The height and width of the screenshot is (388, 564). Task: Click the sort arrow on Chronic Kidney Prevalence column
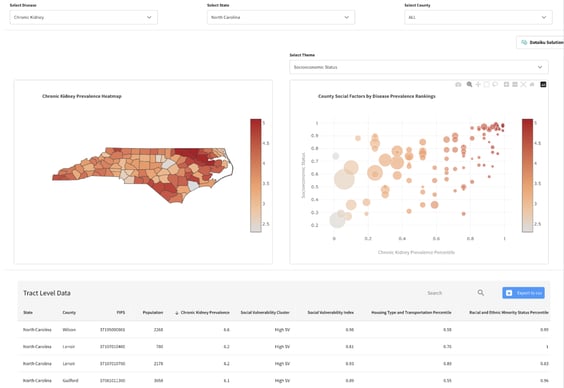177,313
